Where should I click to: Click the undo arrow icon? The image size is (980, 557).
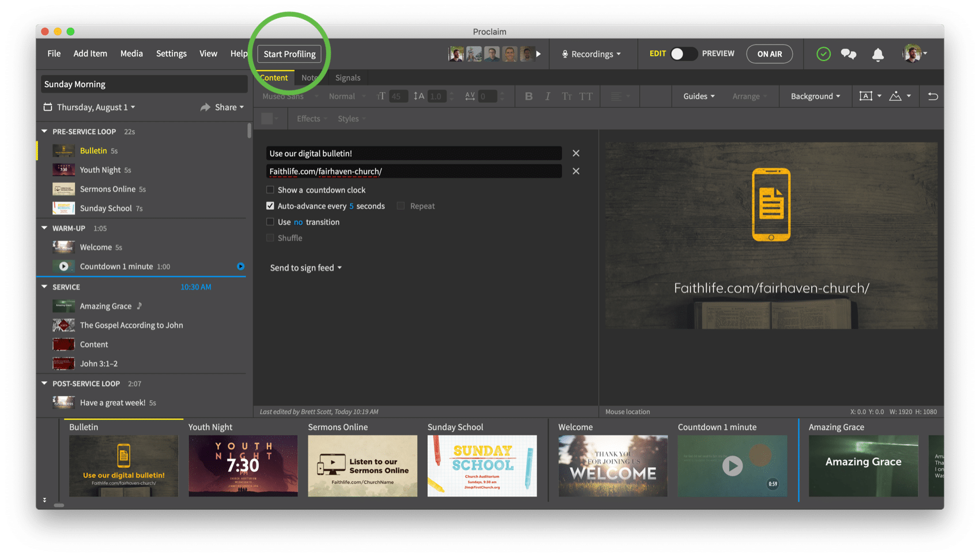933,96
